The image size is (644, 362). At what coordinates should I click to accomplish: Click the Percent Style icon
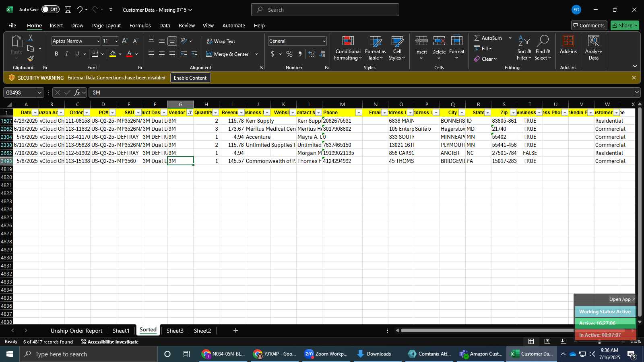tap(289, 54)
